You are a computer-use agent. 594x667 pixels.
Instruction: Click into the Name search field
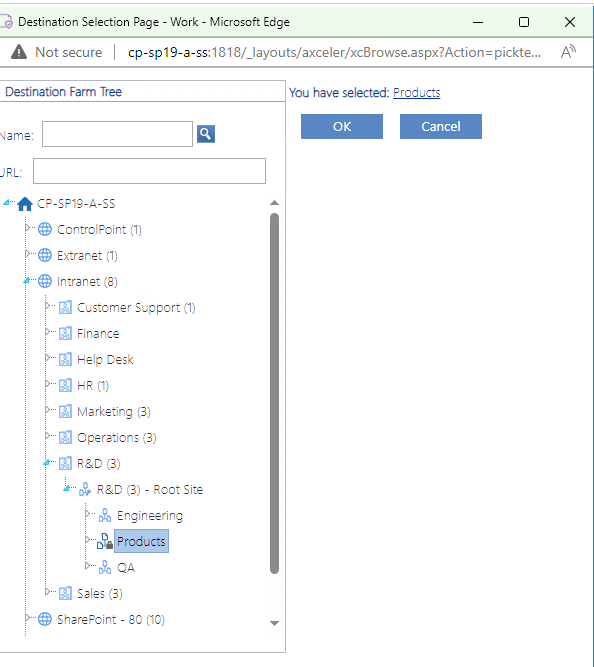[x=117, y=134]
